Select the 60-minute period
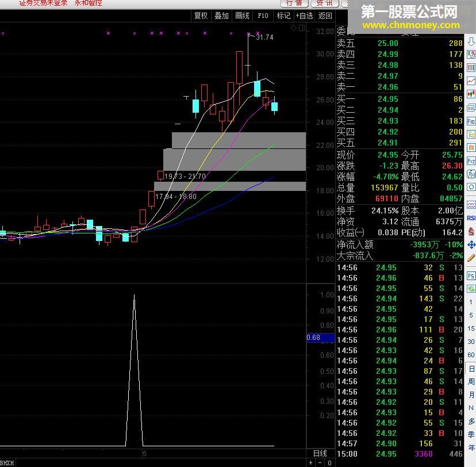Viewport: 476px width, 467px height. coord(471,355)
